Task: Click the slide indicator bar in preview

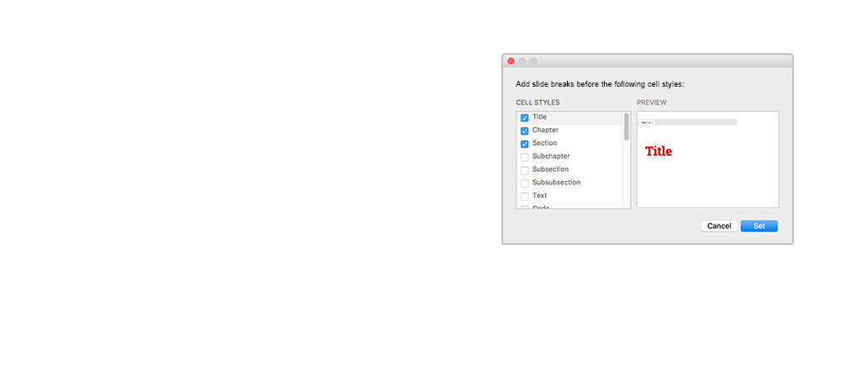Action: [687, 122]
